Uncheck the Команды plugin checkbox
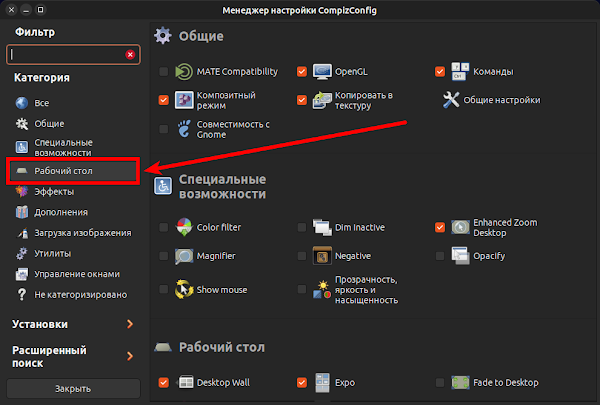600x405 pixels. click(x=440, y=72)
